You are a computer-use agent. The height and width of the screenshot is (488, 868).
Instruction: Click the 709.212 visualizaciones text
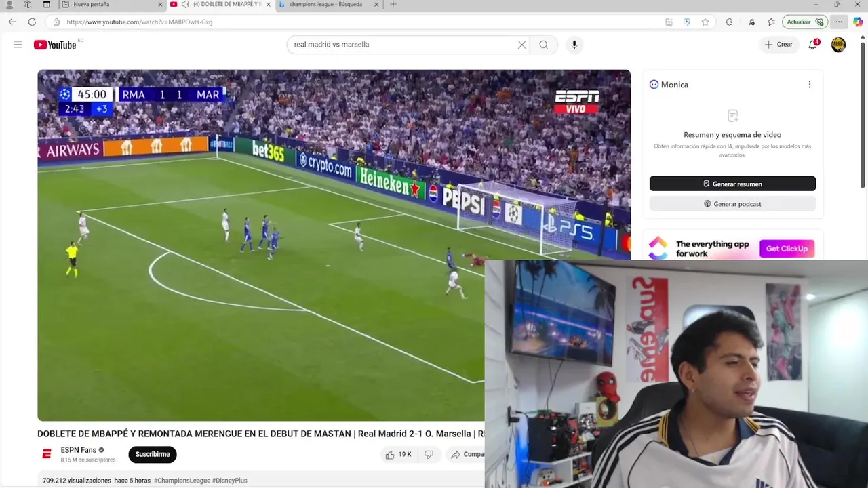(x=77, y=481)
